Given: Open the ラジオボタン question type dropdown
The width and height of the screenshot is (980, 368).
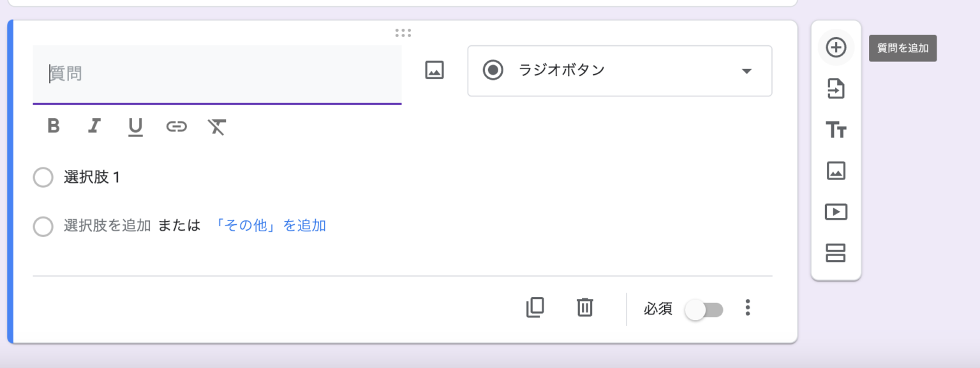Looking at the screenshot, I should (619, 71).
